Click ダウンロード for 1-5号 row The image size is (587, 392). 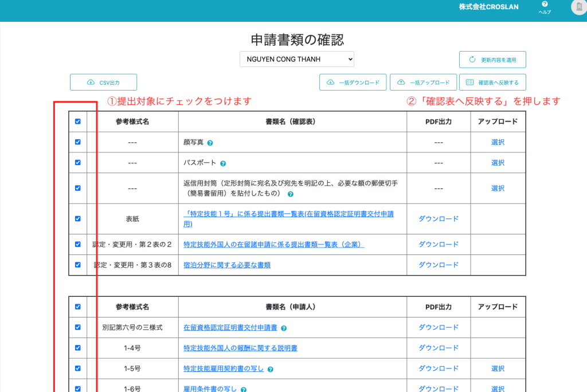tap(439, 369)
